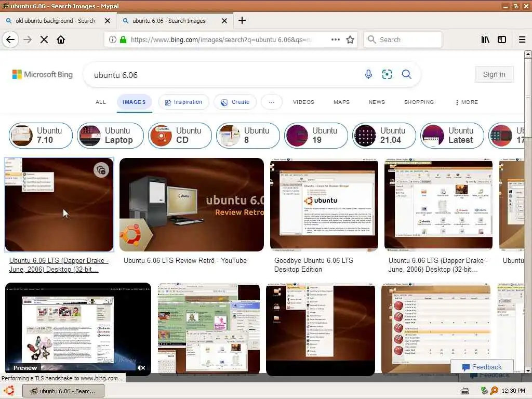This screenshot has width=532, height=399.
Task: Open page actions three-dot menu in address bar
Action: click(336, 39)
